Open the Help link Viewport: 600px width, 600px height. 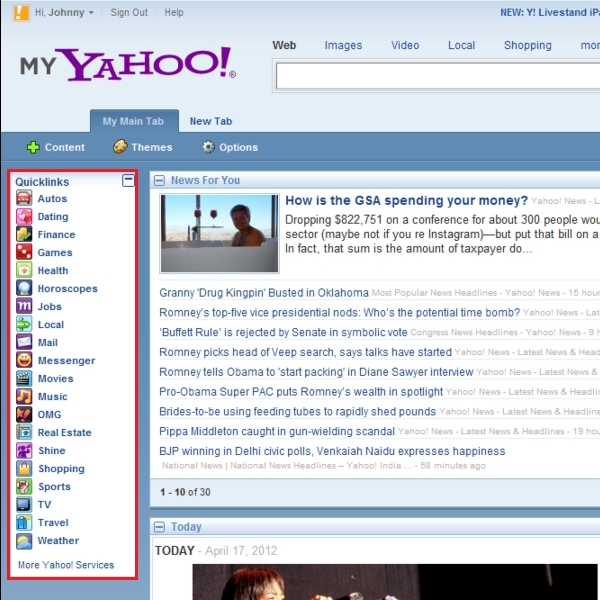174,12
